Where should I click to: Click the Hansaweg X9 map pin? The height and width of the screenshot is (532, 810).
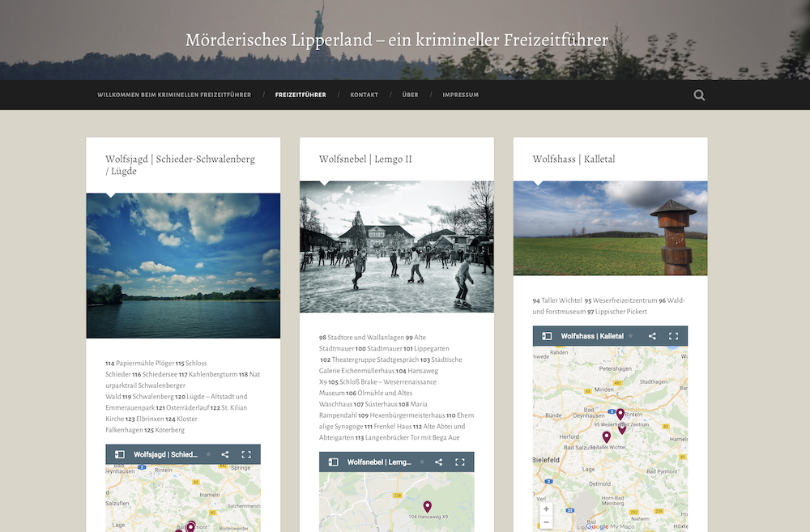(427, 507)
